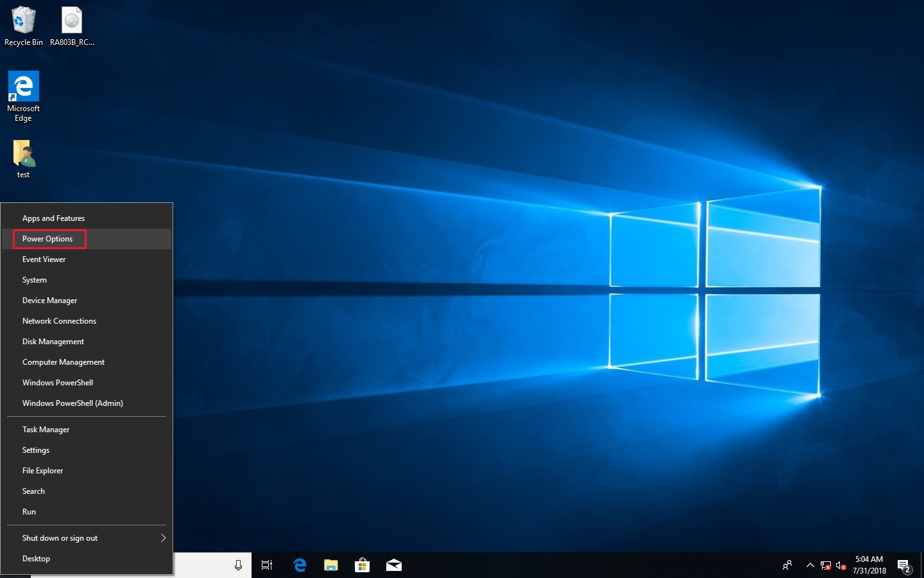Open Apps and Features
Screen dimensions: 924x578
pos(87,218)
